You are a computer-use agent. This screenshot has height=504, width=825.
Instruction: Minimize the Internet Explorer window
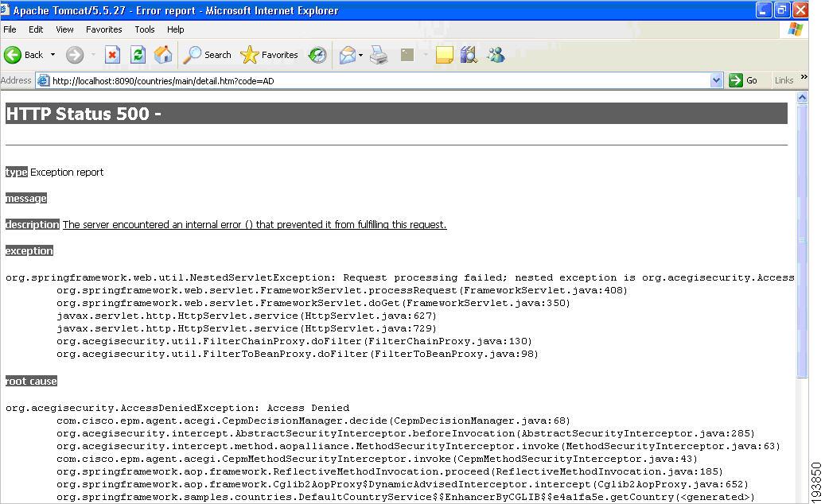tap(764, 10)
